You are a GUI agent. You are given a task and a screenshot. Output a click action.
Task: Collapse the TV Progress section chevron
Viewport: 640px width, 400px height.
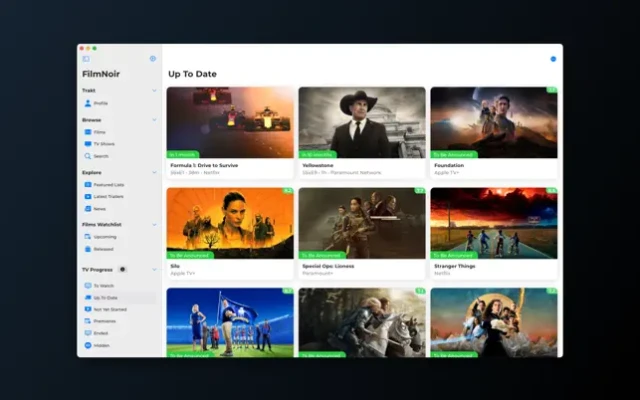click(154, 269)
